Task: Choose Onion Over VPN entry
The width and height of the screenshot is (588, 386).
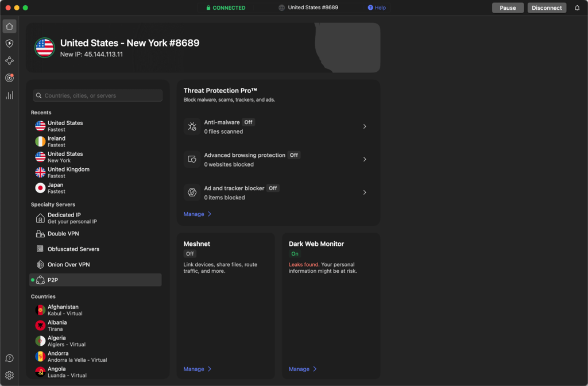Action: [96, 264]
